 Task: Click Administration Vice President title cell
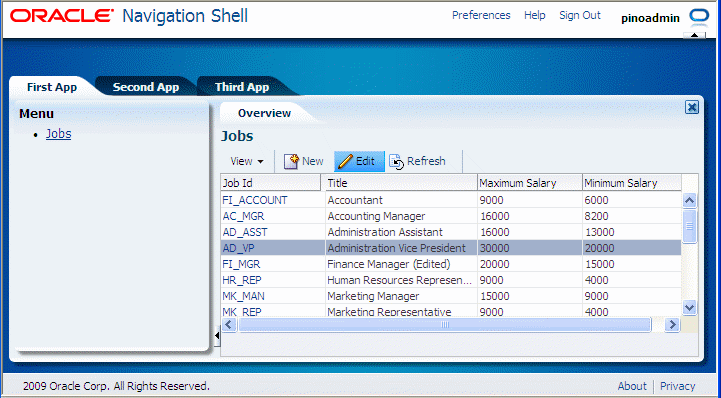pyautogui.click(x=401, y=248)
